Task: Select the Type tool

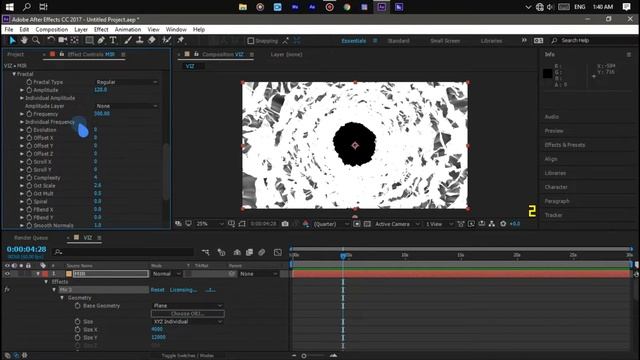Action: pos(113,40)
